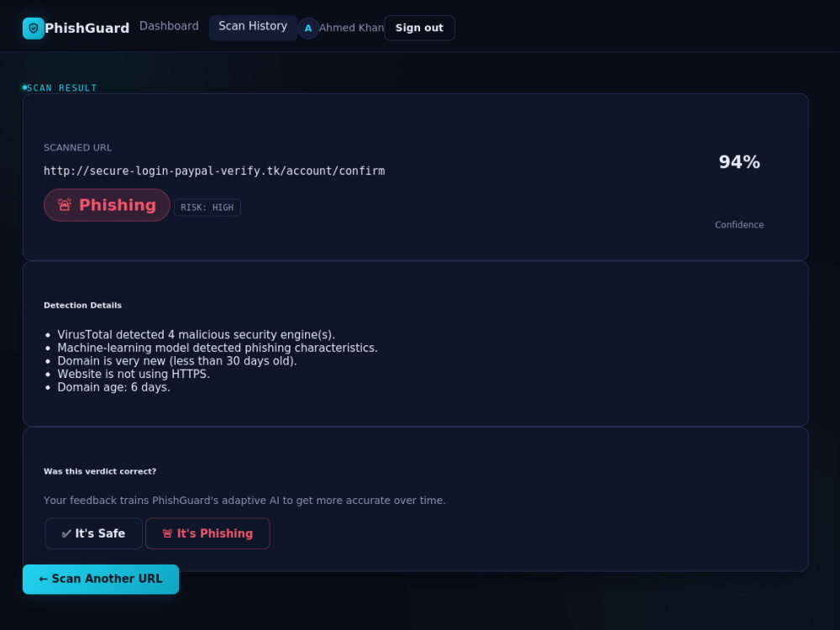
Task: Click the user avatar letter A
Action: coord(308,29)
